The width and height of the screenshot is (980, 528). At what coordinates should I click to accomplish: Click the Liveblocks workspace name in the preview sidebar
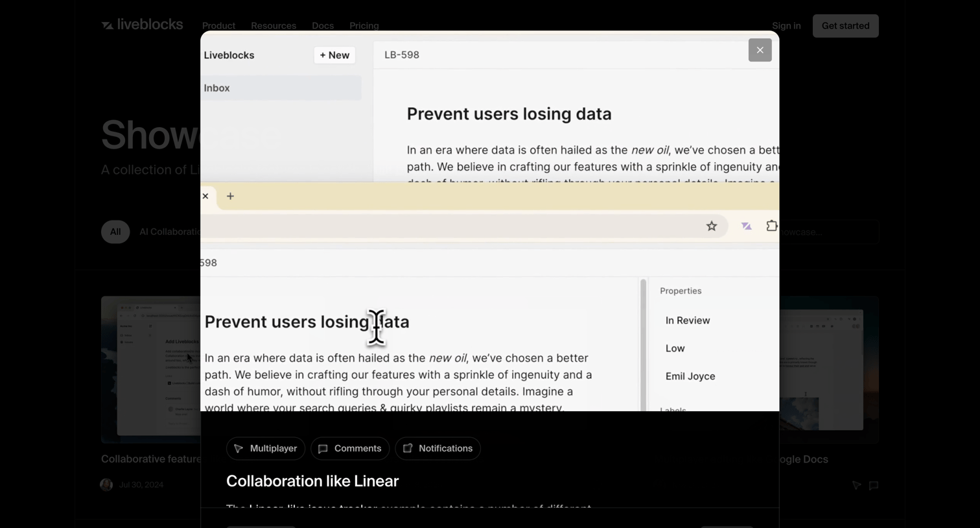229,55
